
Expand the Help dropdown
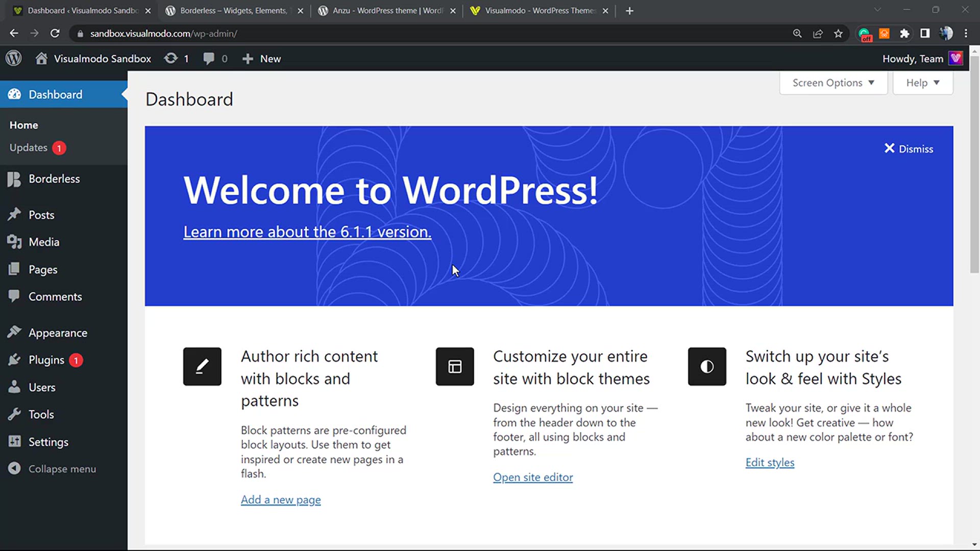point(922,83)
